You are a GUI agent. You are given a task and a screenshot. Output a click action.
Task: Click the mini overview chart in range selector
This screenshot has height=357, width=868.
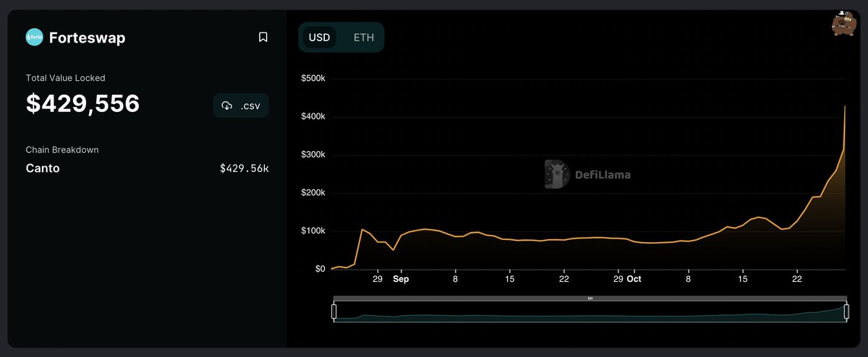coord(590,311)
